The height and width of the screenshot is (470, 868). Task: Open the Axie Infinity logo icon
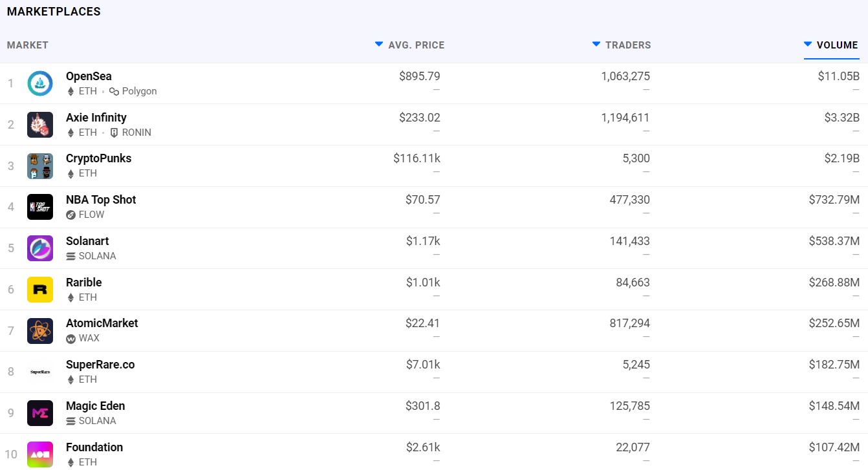[x=40, y=125]
